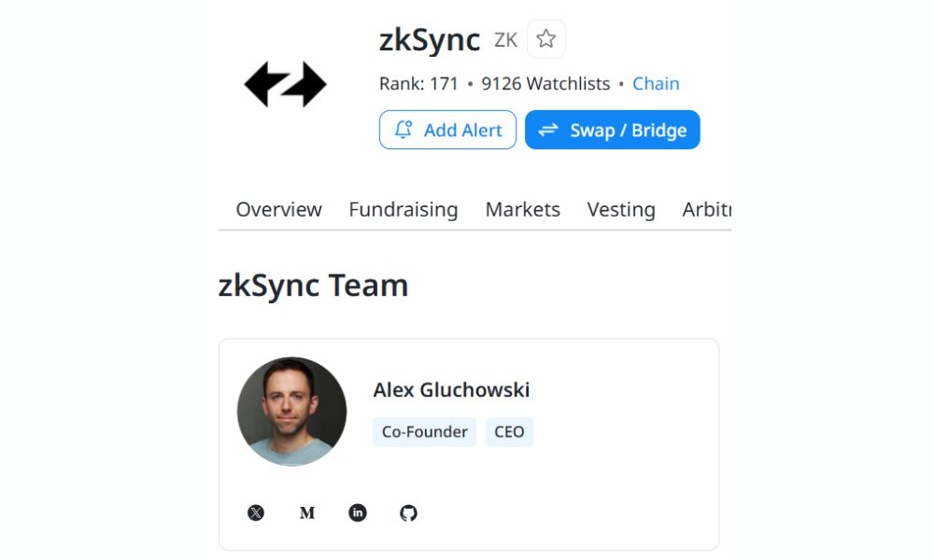The image size is (934, 560).
Task: Click the Co-Founder tag
Action: pos(424,432)
